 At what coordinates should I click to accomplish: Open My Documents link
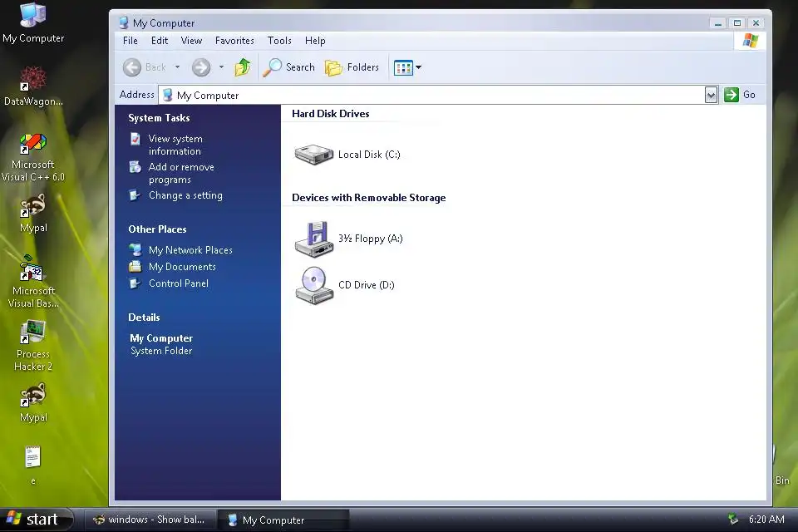click(182, 267)
